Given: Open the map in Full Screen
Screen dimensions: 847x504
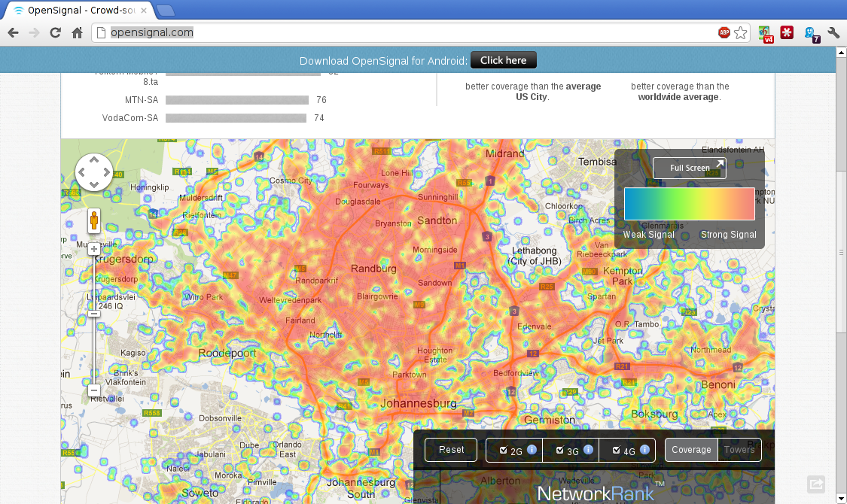Looking at the screenshot, I should pos(689,168).
